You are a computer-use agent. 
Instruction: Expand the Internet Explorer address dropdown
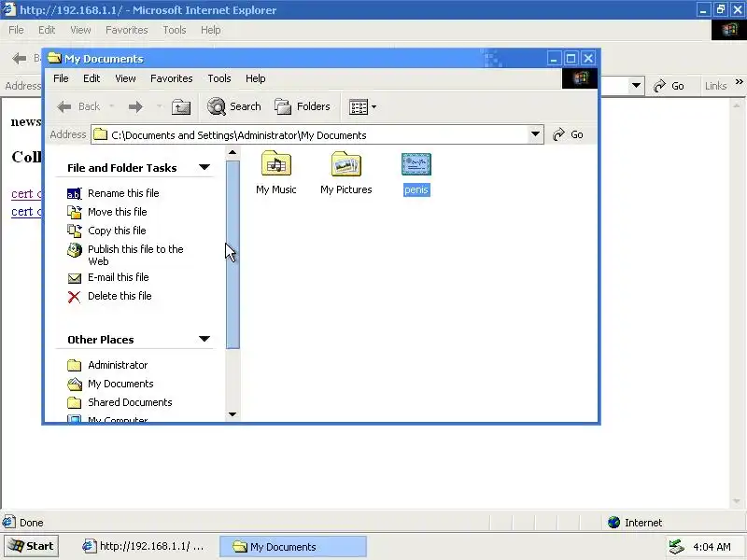(636, 86)
